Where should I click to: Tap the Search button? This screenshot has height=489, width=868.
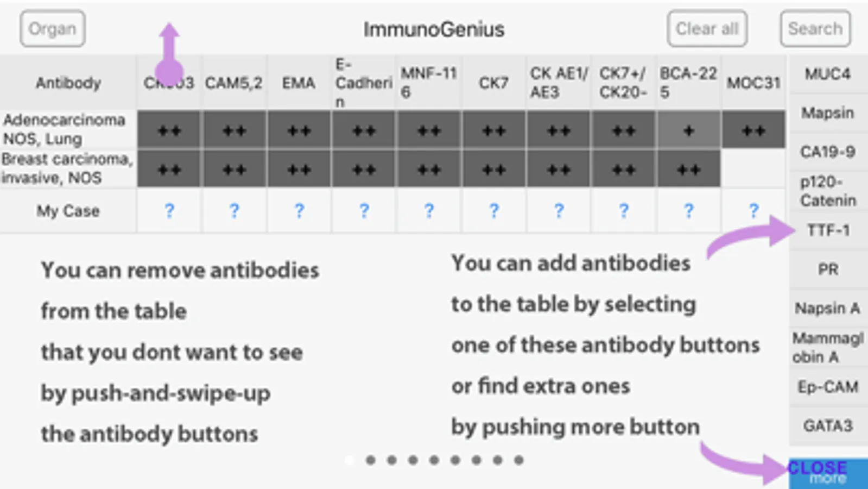815,29
